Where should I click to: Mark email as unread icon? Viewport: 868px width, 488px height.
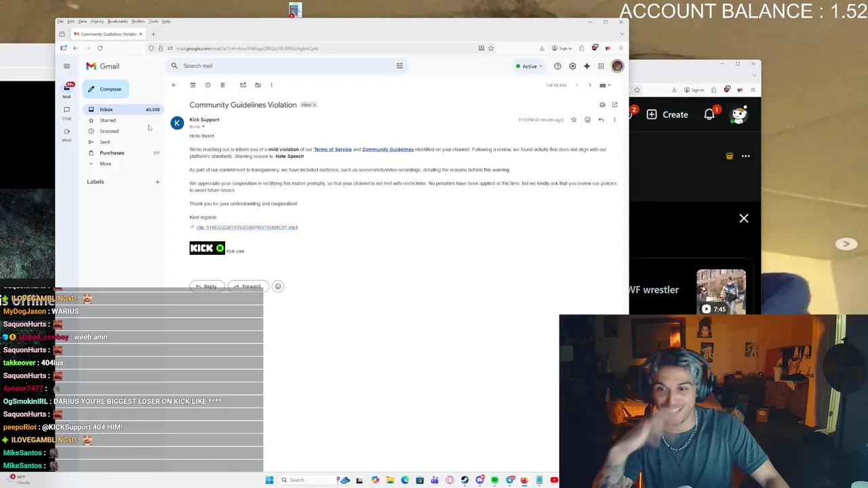click(243, 85)
